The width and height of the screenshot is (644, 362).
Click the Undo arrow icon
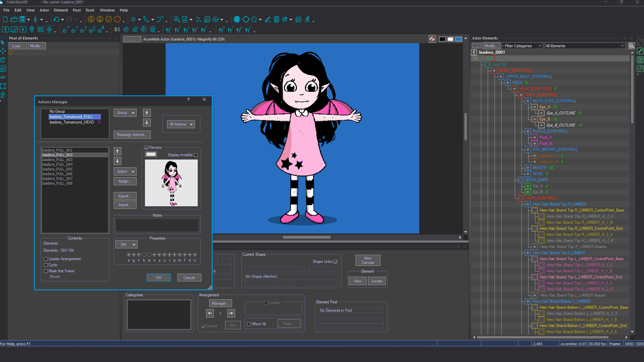tap(56, 19)
